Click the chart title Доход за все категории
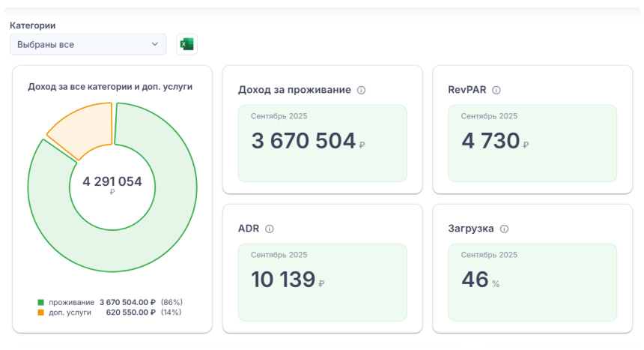The height and width of the screenshot is (350, 644). point(110,86)
